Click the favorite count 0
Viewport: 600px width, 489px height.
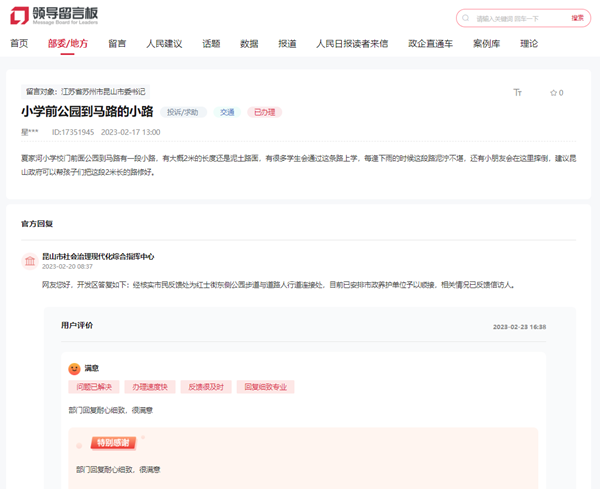(x=561, y=93)
